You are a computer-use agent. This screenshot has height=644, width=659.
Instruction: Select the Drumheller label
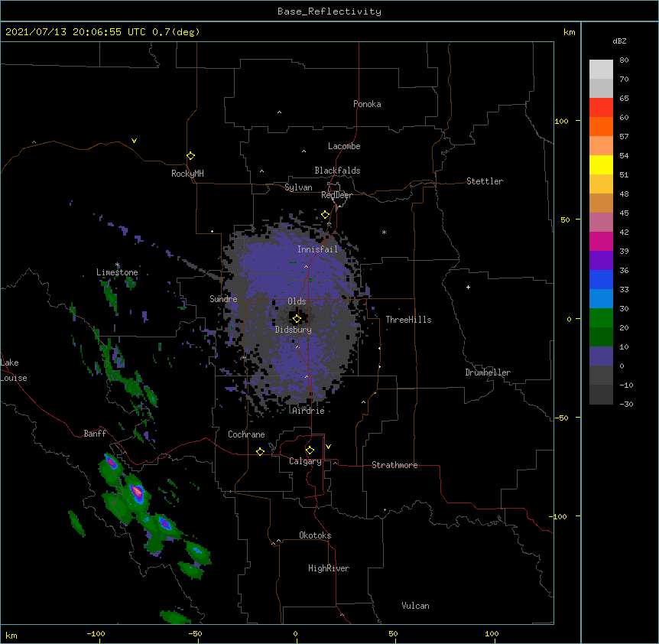[488, 372]
